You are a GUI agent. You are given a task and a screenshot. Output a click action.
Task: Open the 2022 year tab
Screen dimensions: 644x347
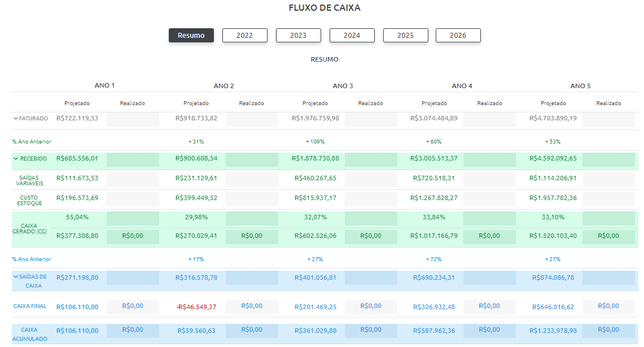click(x=244, y=35)
